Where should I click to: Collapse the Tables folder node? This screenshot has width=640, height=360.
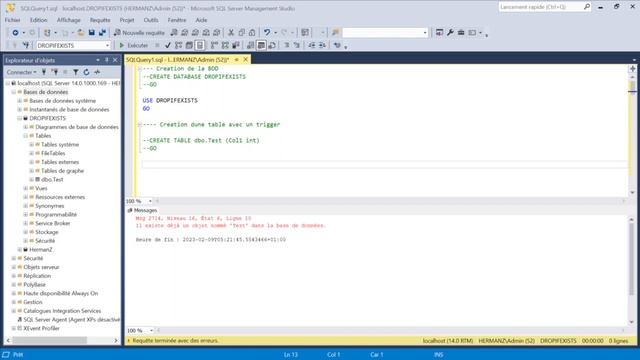coord(26,136)
